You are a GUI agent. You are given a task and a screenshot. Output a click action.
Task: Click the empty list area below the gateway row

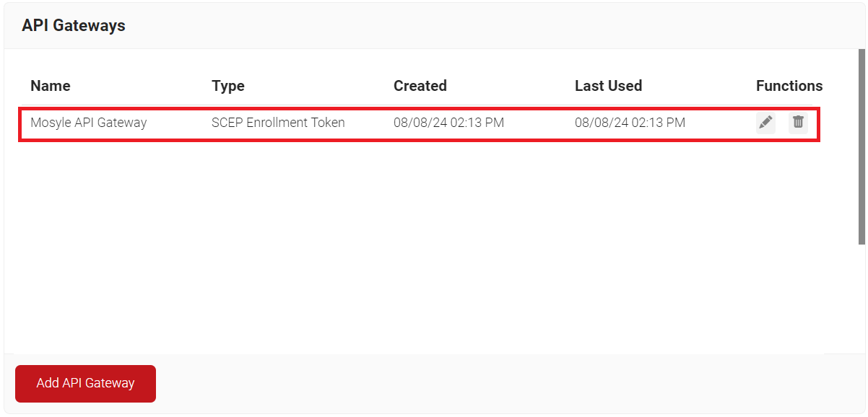(419, 245)
